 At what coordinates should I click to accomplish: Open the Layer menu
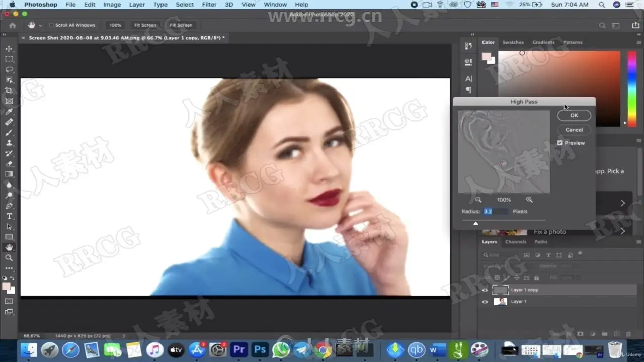click(137, 5)
